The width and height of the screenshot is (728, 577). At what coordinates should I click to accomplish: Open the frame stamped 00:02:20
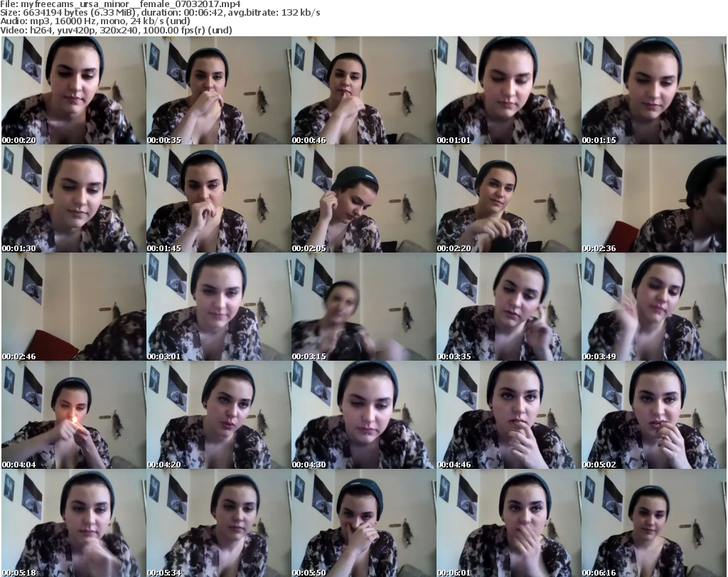pos(508,198)
